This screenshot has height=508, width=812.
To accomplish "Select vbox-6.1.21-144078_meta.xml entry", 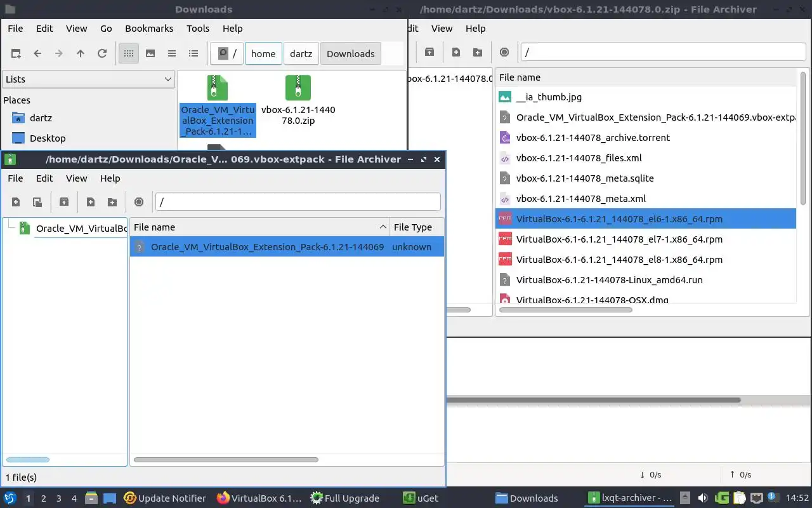I will click(646, 199).
